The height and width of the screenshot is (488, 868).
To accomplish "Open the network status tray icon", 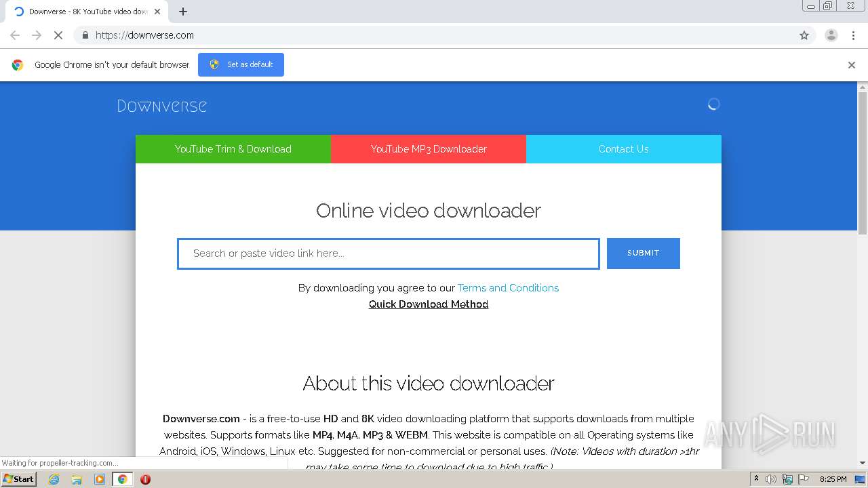I will [x=787, y=479].
